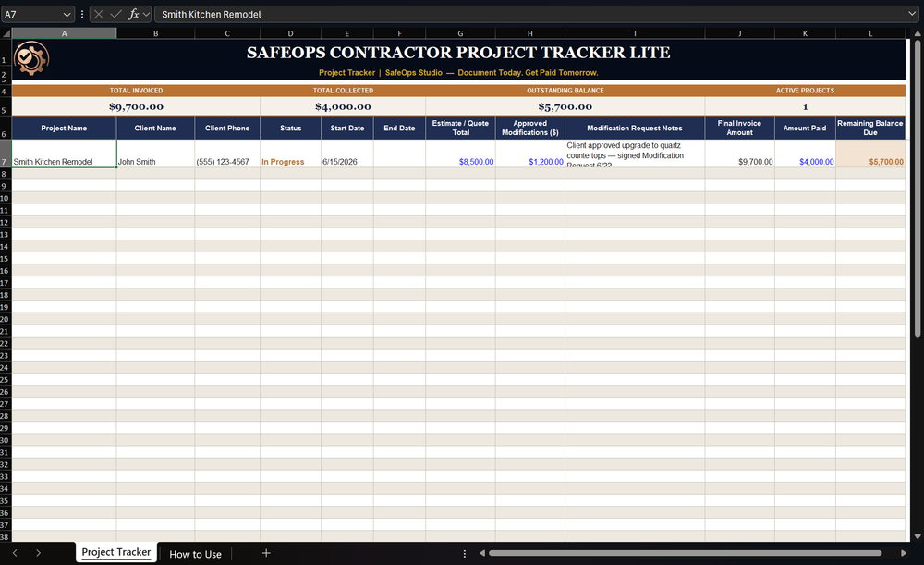Switch to the How to Use sheet tab
The width and height of the screenshot is (924, 565).
tap(195, 554)
